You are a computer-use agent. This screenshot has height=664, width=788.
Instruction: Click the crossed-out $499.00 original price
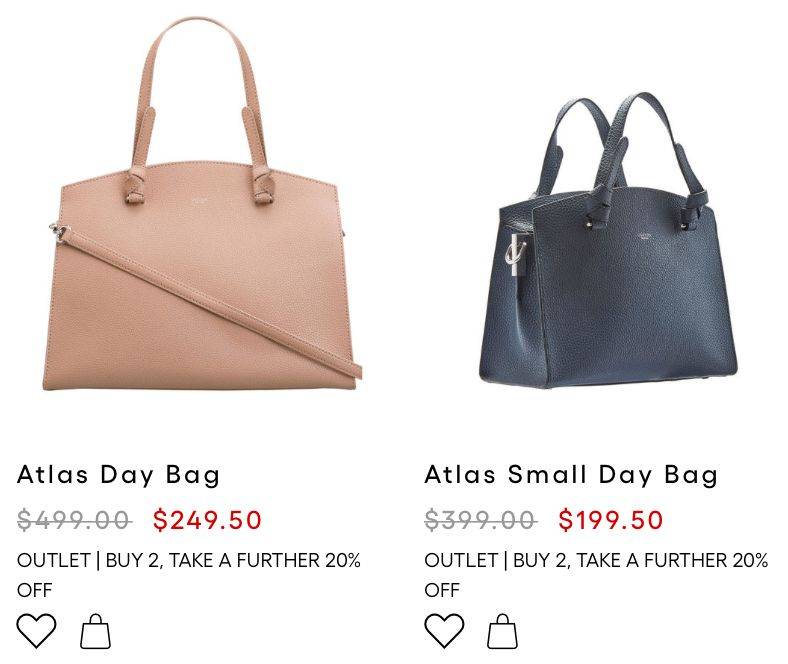point(74,520)
